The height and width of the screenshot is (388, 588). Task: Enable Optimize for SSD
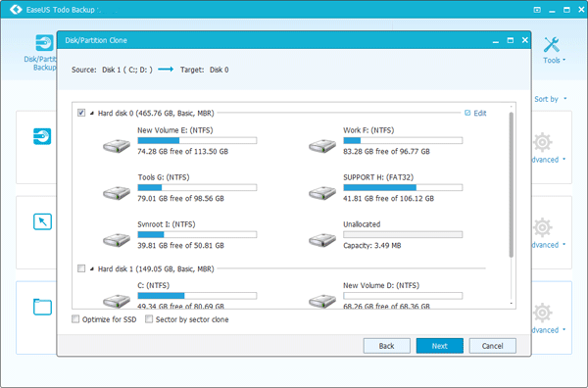tap(75, 319)
